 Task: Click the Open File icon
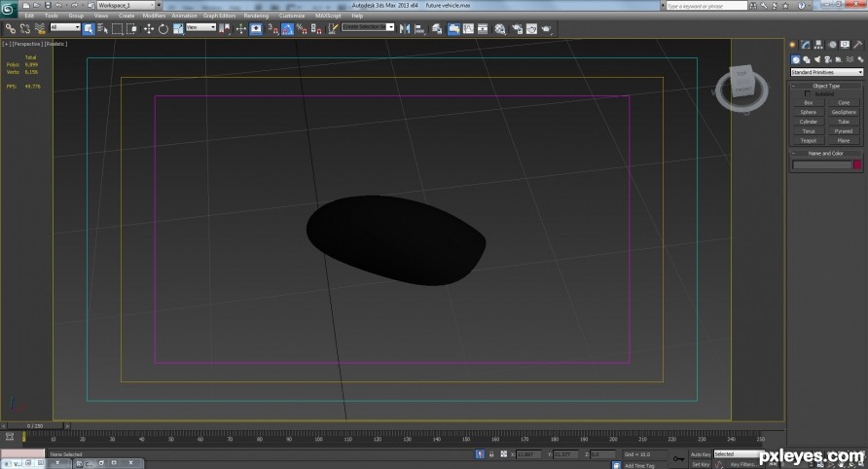pos(37,5)
